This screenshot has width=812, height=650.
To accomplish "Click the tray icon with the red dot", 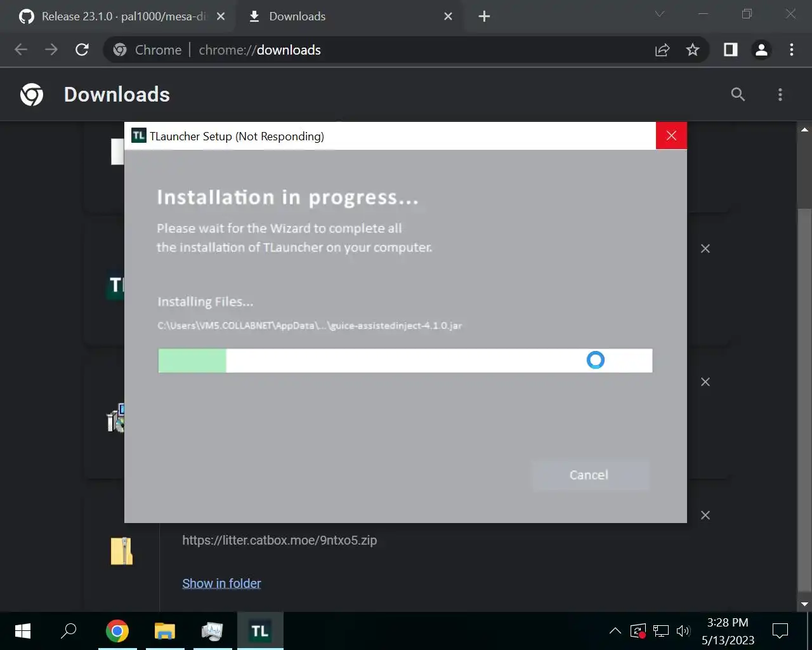I will click(x=638, y=631).
